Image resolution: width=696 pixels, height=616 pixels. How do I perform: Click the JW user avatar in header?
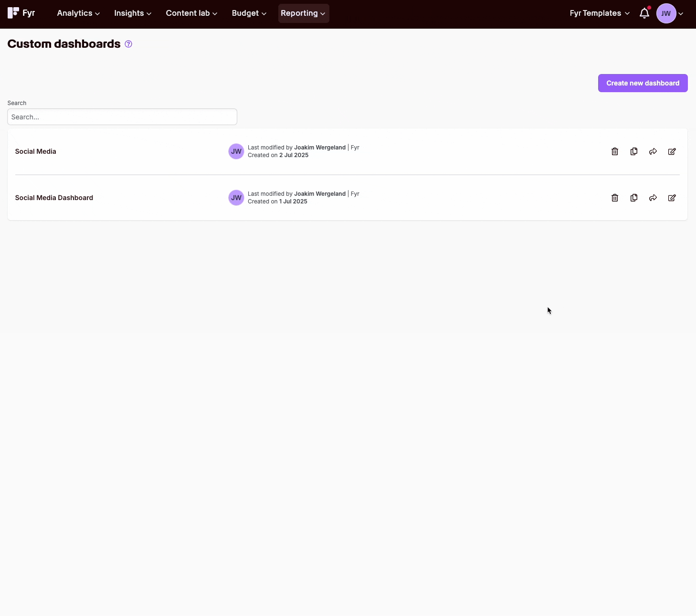[x=666, y=13]
